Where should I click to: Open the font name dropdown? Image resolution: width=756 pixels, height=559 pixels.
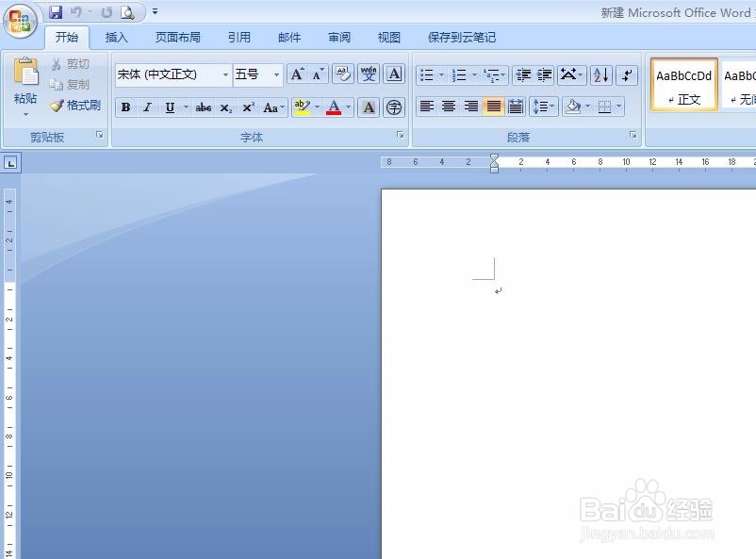224,74
